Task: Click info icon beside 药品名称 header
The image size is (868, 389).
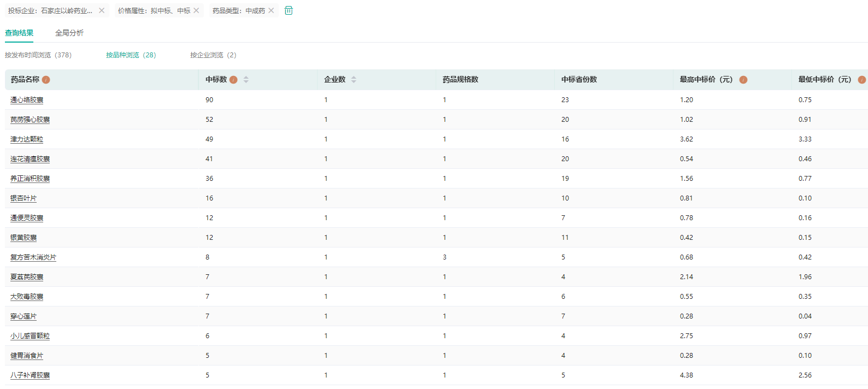Action: tap(46, 80)
